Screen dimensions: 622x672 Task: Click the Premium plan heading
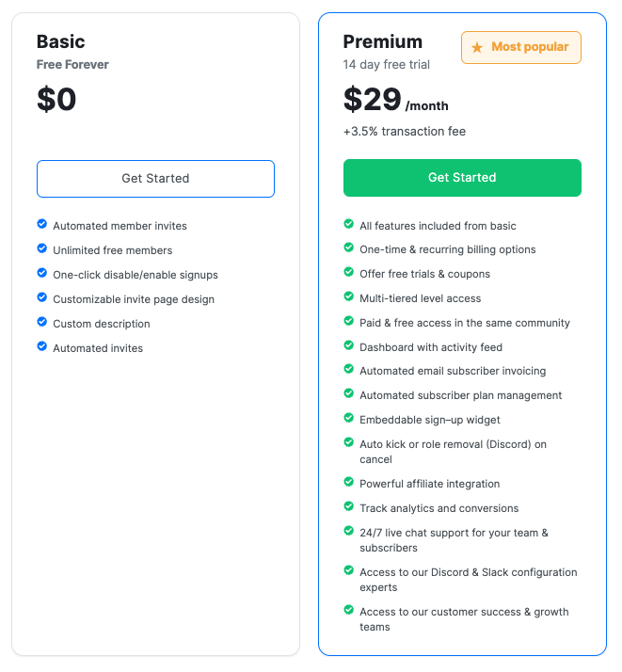[x=382, y=41]
